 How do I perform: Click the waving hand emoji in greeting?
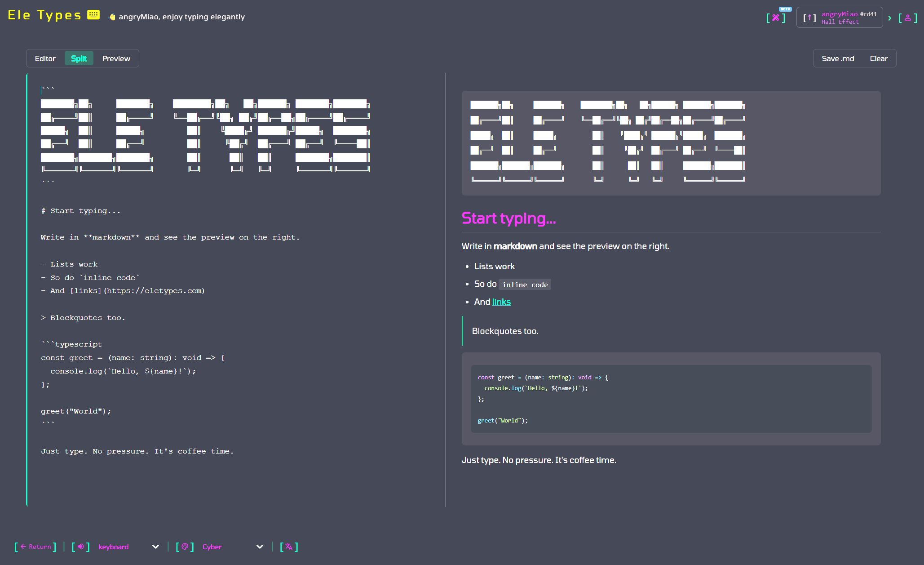pos(112,17)
